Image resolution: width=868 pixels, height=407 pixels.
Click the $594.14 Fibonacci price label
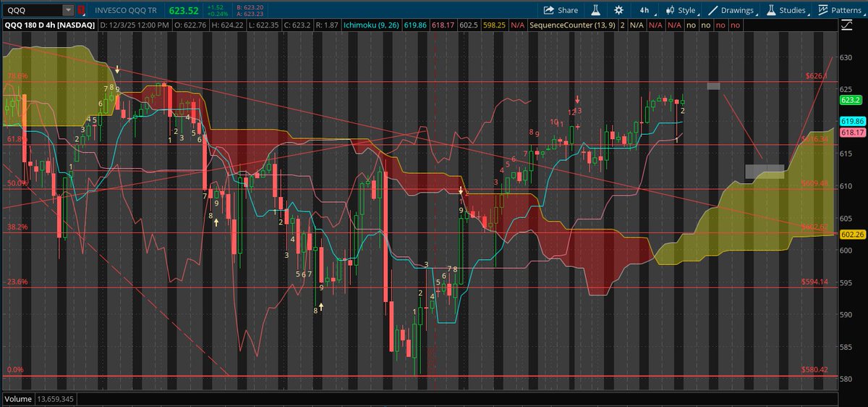click(x=814, y=282)
